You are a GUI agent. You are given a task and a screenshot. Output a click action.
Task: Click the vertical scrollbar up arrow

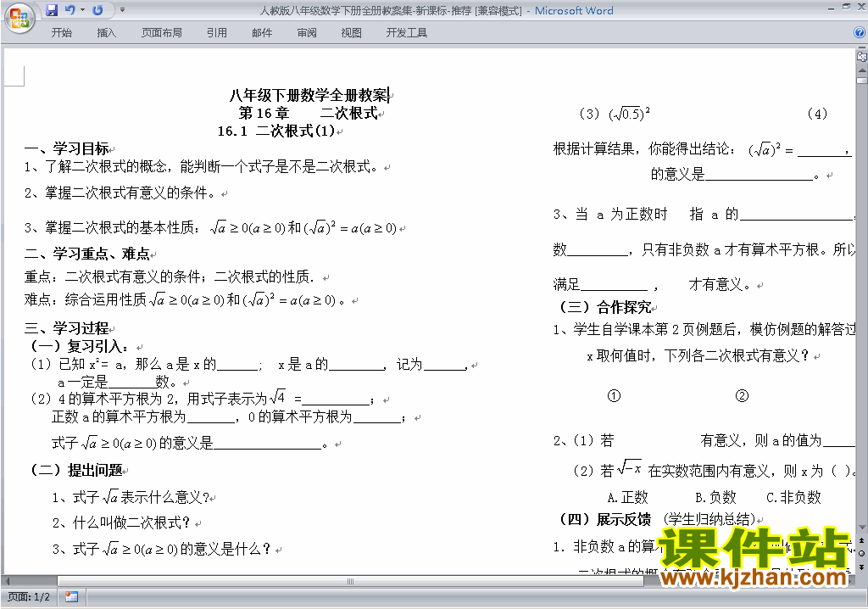tap(862, 71)
